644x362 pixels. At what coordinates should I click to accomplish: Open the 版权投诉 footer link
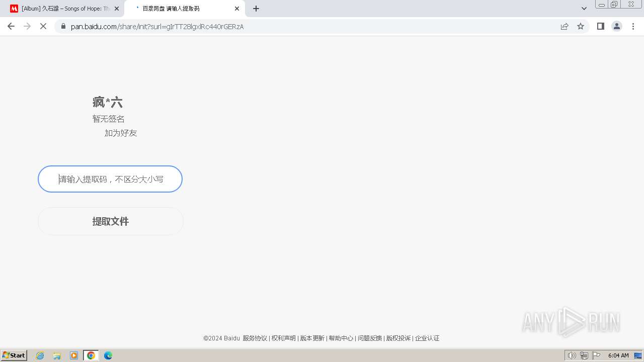(398, 338)
